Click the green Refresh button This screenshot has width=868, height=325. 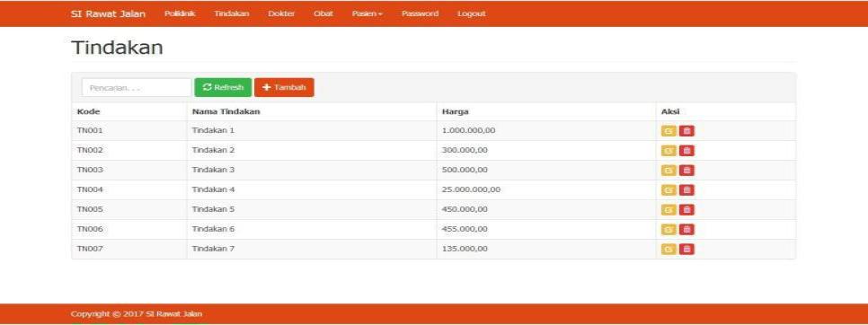[x=223, y=87]
